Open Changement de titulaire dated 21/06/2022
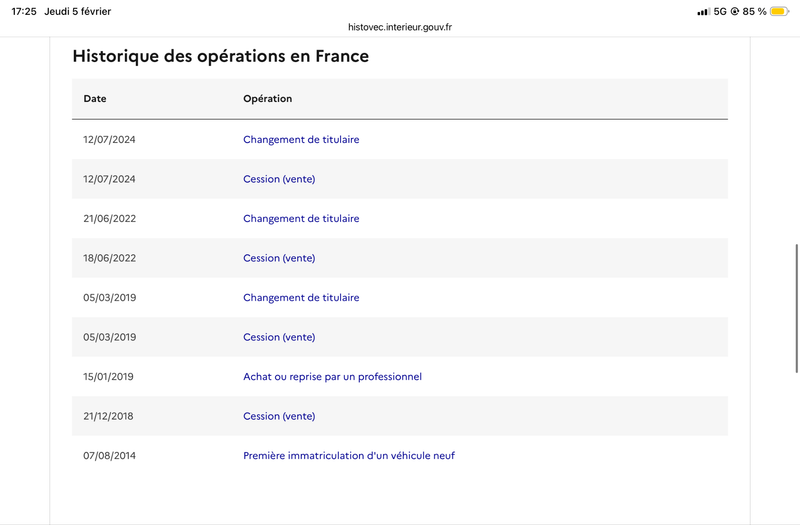This screenshot has height=525, width=800. 301,218
